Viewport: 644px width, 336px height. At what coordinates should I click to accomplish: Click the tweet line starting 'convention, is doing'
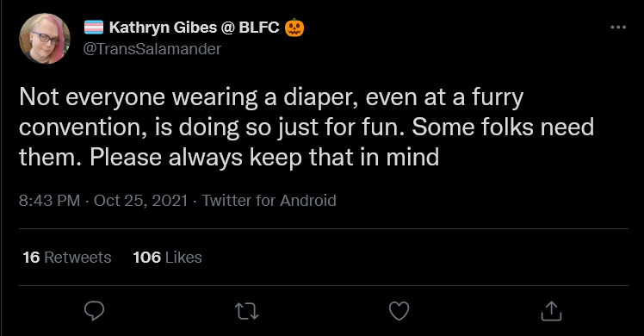[x=307, y=128]
